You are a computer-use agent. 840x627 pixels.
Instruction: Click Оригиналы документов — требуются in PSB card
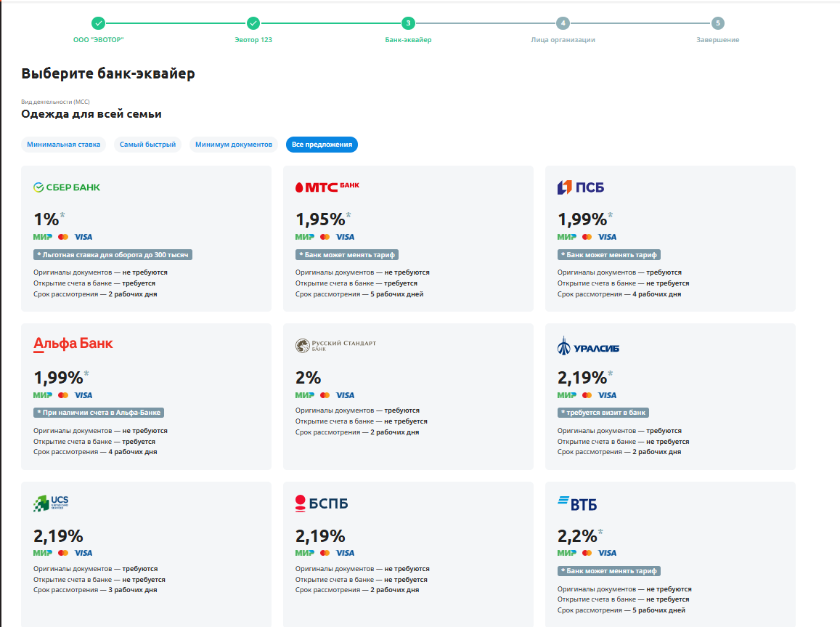[x=619, y=272]
